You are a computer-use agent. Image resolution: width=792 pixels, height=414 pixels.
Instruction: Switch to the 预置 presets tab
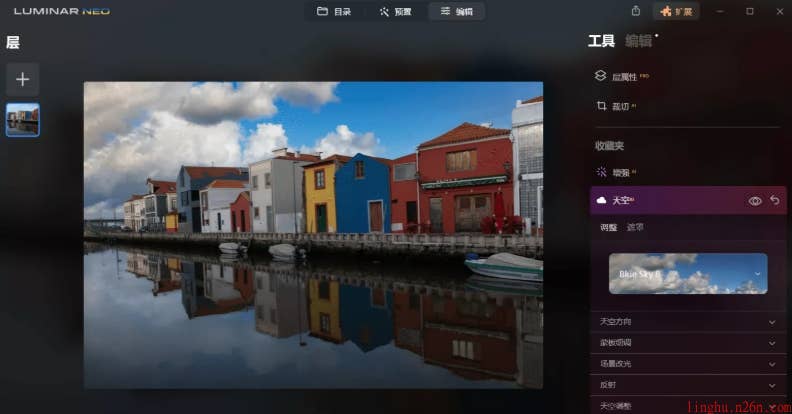(394, 11)
